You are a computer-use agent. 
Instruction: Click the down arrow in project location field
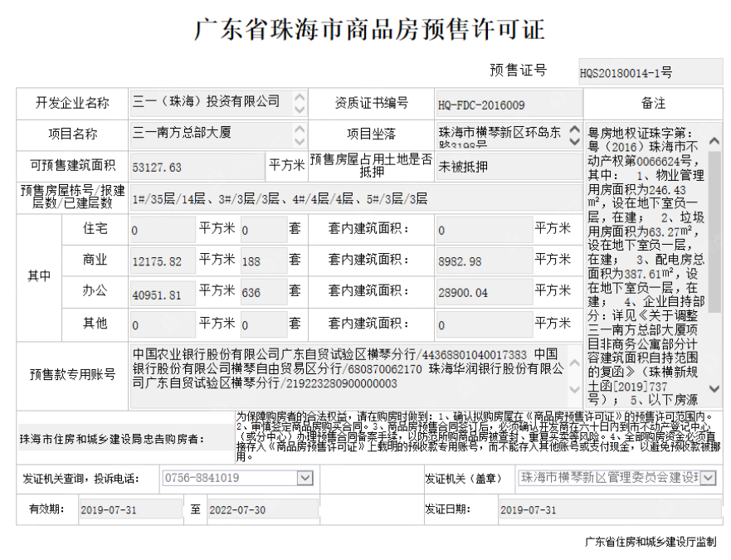pyautogui.click(x=575, y=141)
